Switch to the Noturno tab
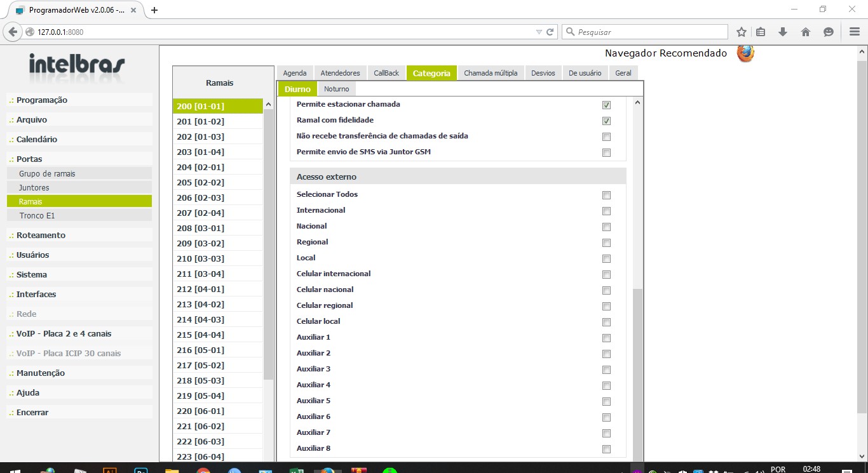The width and height of the screenshot is (868, 473). [x=336, y=89]
